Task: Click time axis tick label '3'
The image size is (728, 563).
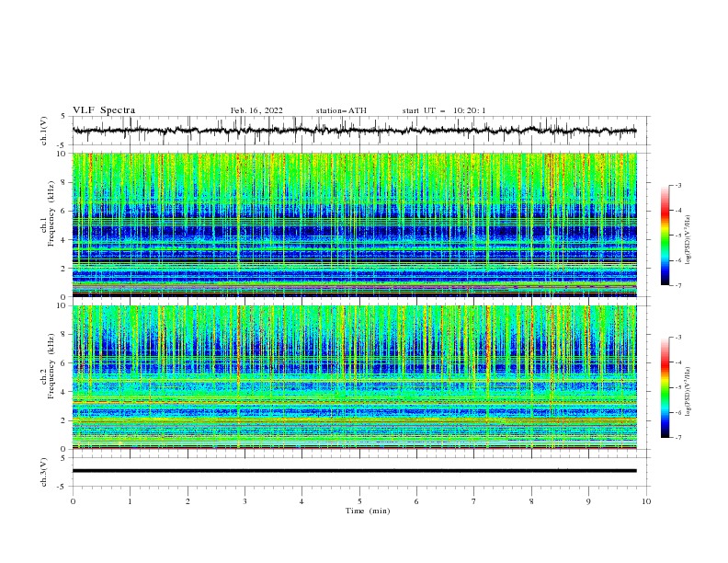Action: tap(245, 501)
